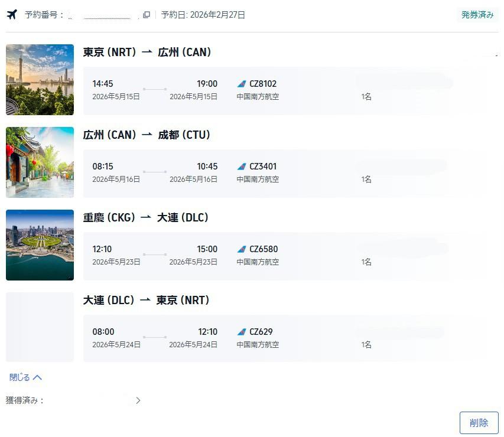Select the 広州 (CAN) → 成都 (CTU) heading
504x437 pixels.
[x=147, y=135]
